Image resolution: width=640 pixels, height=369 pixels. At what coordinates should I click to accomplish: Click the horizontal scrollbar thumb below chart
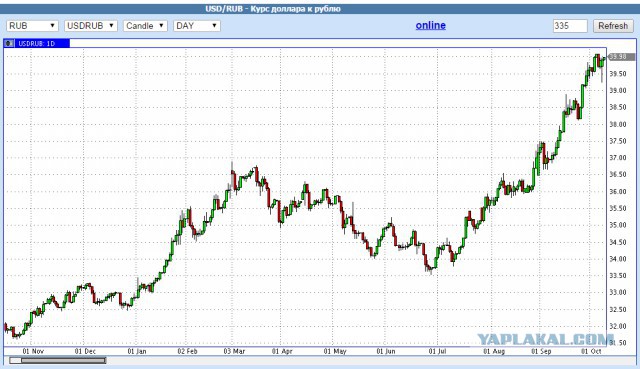pyautogui.click(x=64, y=360)
